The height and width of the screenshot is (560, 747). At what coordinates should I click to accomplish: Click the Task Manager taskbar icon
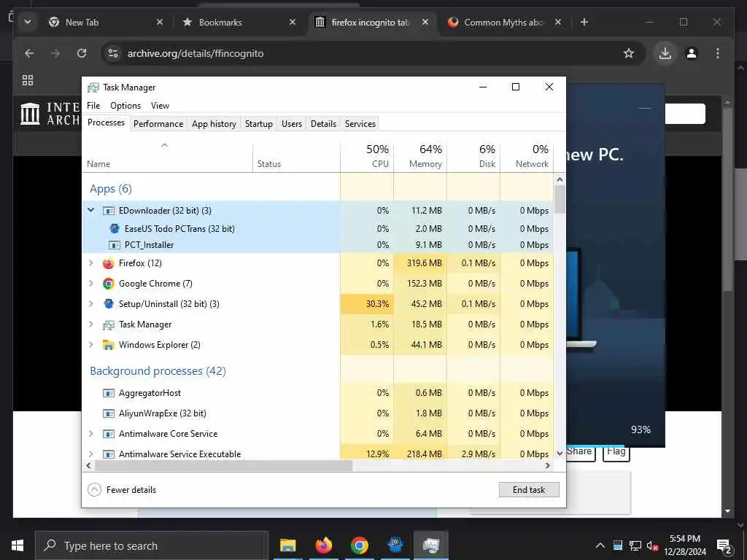(430, 545)
